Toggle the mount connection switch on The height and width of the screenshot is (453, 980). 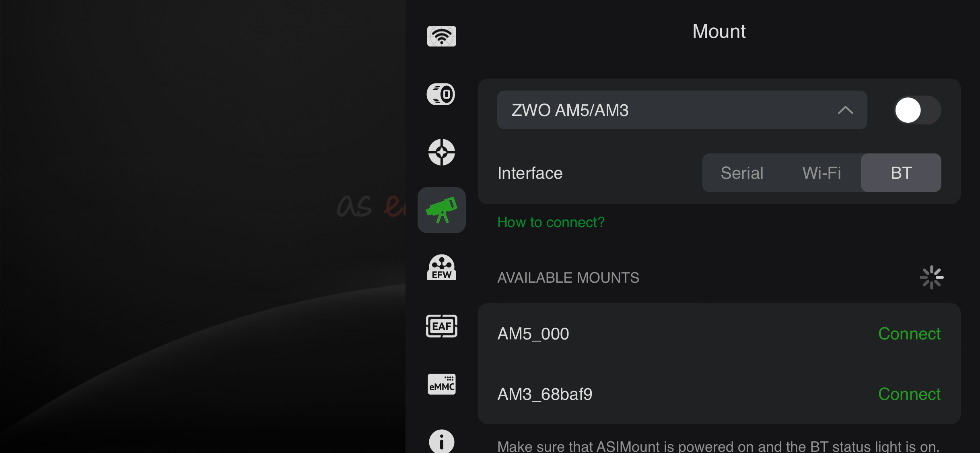pos(917,110)
